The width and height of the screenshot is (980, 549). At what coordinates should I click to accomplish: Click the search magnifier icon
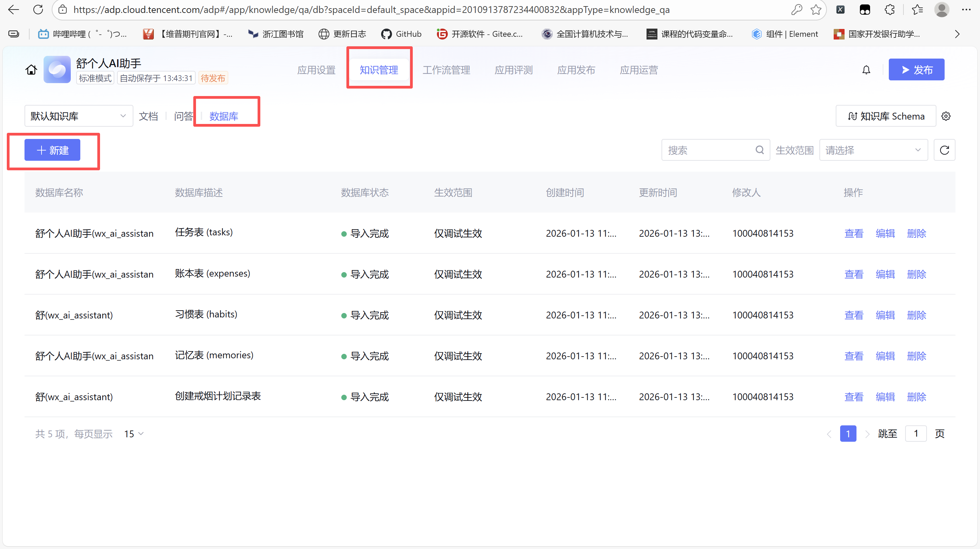click(x=759, y=150)
